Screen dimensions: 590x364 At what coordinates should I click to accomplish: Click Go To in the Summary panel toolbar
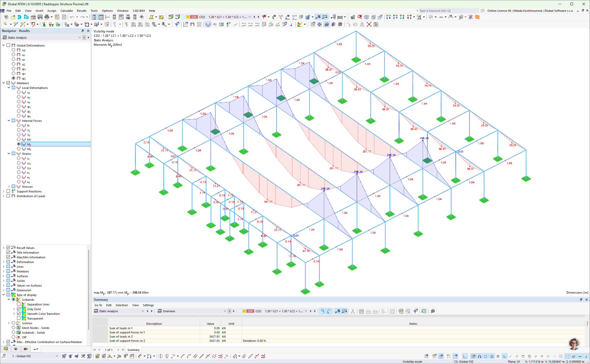[98, 305]
